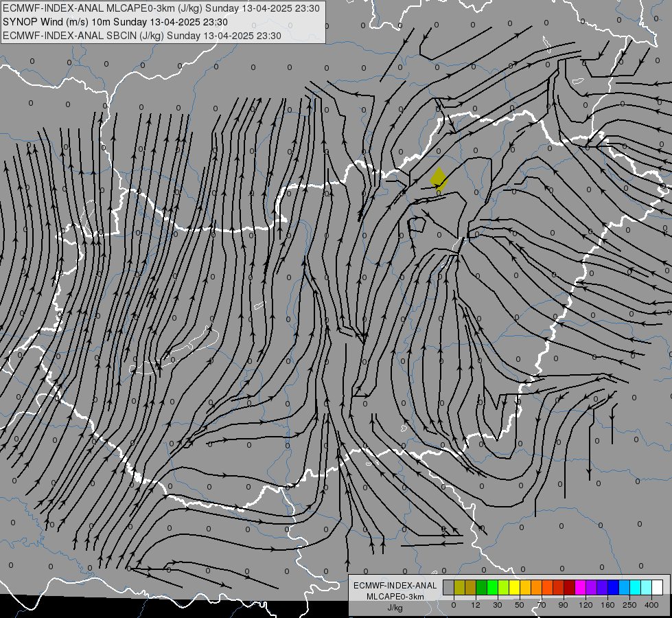The height and width of the screenshot is (618, 672).
Task: Click the legend value 90
Action: coord(563,605)
